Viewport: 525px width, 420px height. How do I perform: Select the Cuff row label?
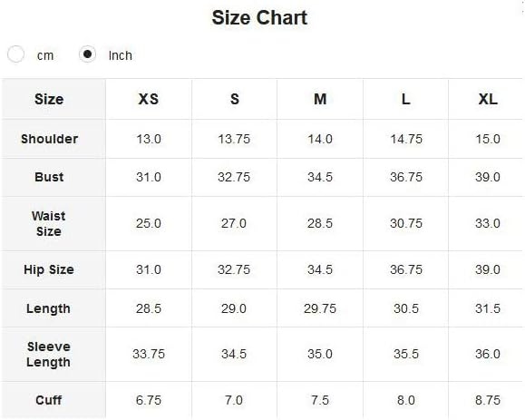click(x=49, y=400)
